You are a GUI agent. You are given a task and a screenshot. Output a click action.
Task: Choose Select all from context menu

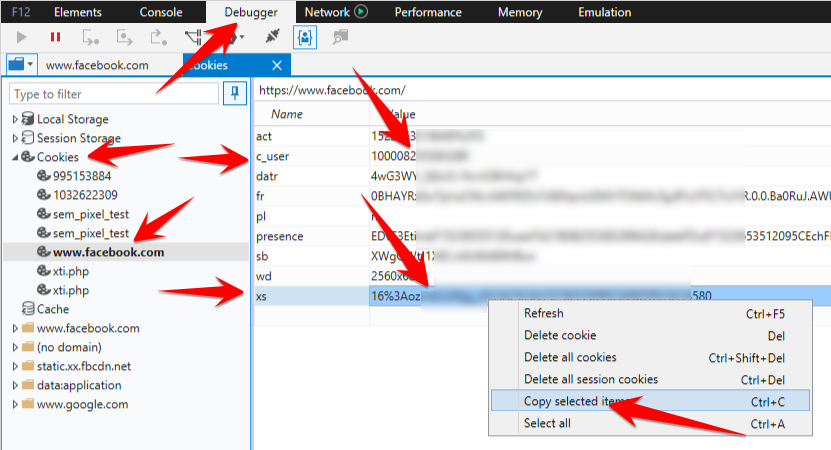651,423
